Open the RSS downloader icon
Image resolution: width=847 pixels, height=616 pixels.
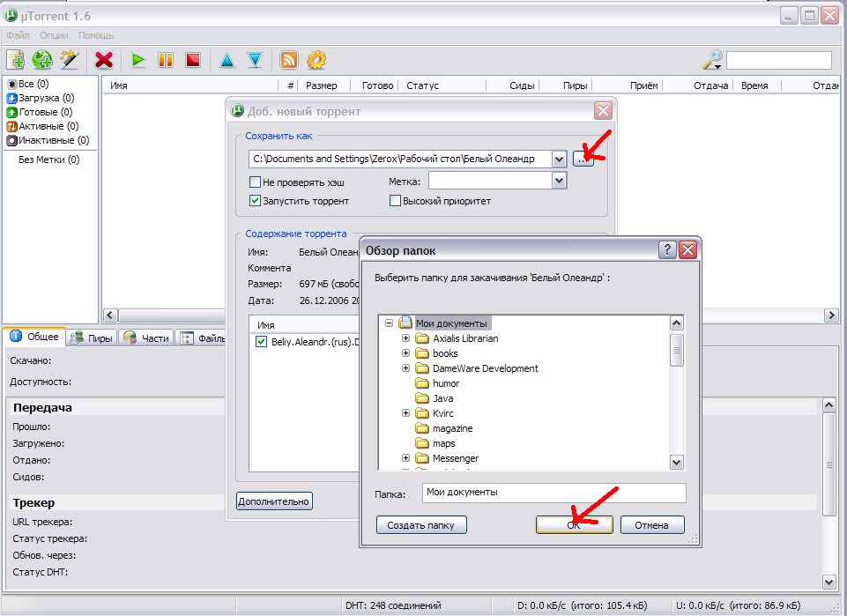289,60
